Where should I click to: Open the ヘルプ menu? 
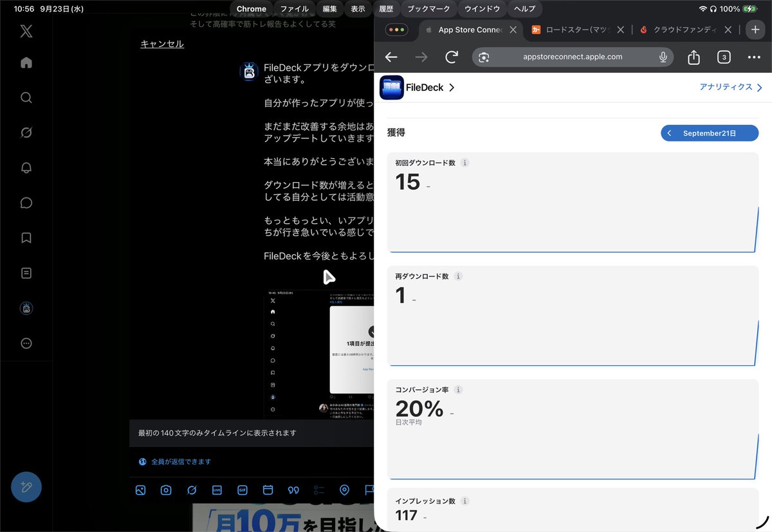coord(524,9)
